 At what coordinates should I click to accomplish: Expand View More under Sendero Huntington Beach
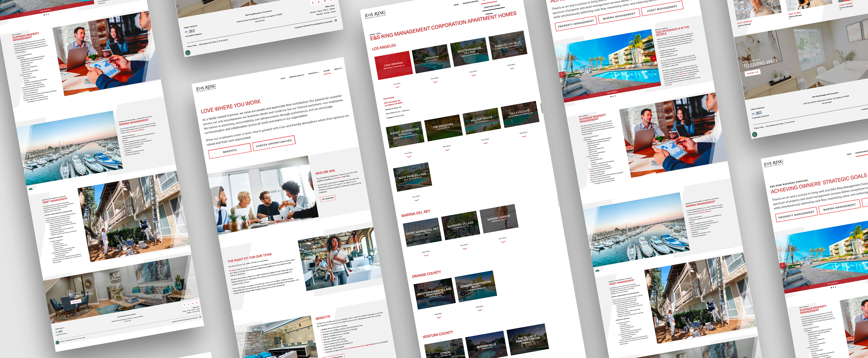coord(479,308)
